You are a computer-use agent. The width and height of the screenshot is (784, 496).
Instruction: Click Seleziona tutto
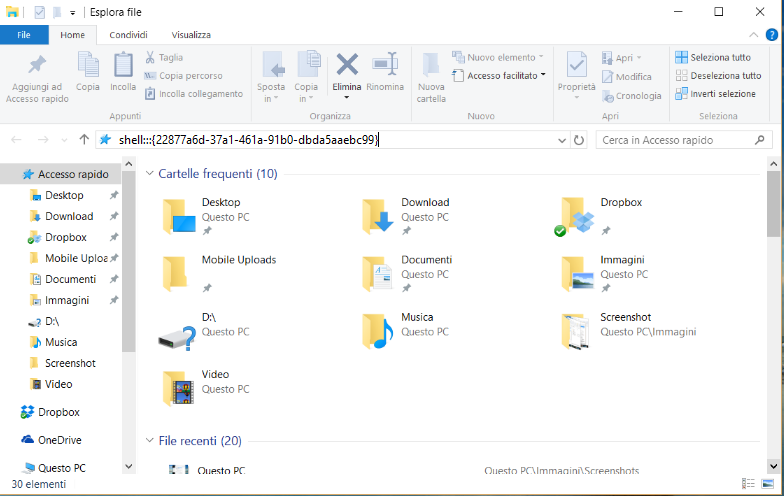pos(712,58)
